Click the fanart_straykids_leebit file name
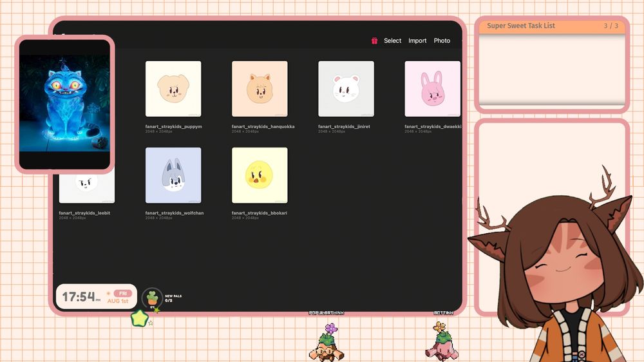The height and width of the screenshot is (362, 644). tap(84, 213)
